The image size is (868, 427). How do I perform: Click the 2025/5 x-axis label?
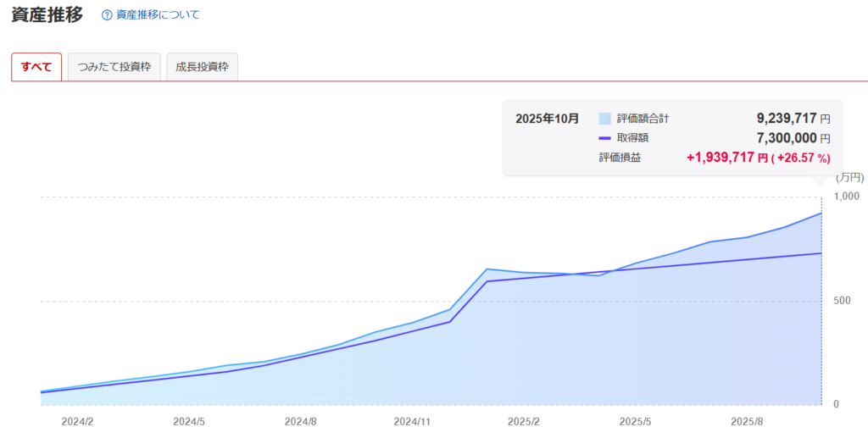[x=636, y=420]
